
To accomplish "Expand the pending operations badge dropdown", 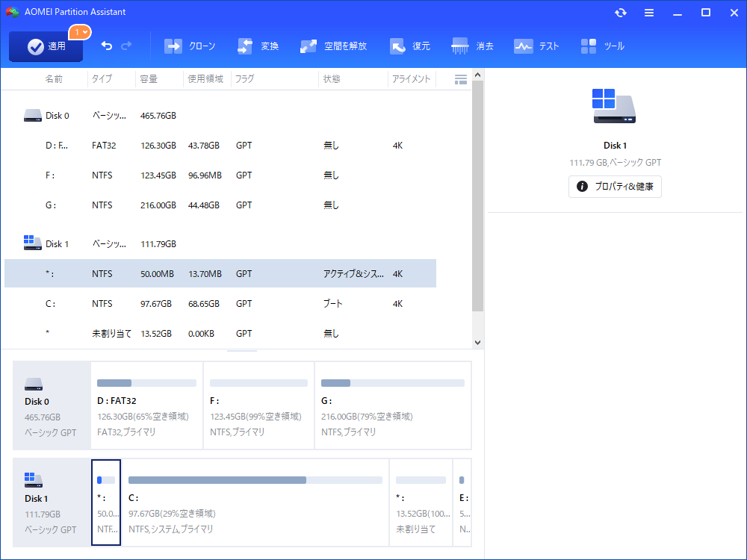I will (80, 32).
